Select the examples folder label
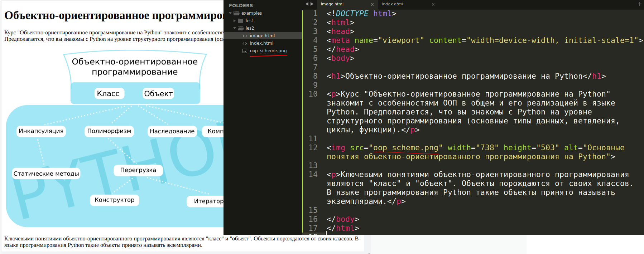644x254 pixels. point(251,13)
